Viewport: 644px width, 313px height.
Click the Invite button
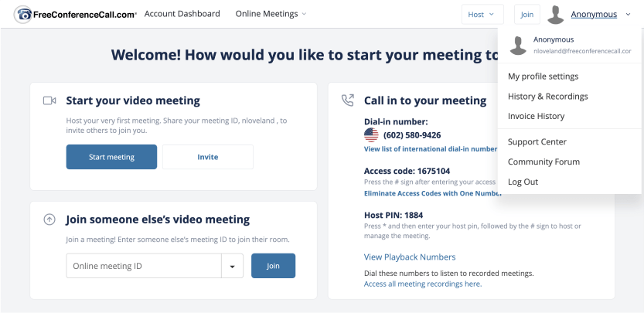(208, 157)
